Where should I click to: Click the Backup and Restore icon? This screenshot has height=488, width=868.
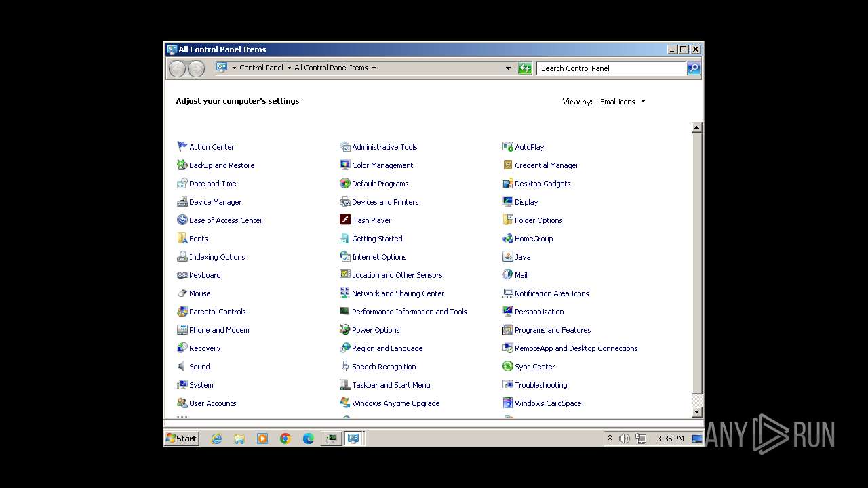(182, 165)
